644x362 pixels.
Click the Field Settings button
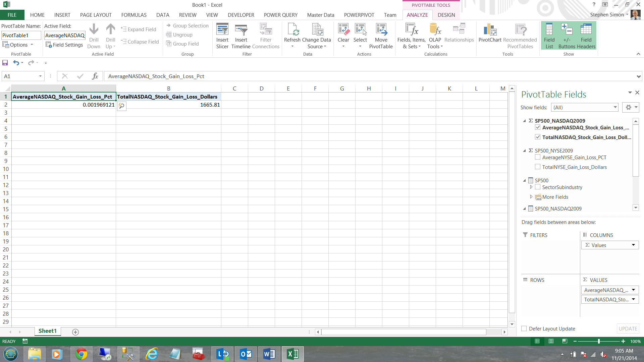(x=64, y=45)
